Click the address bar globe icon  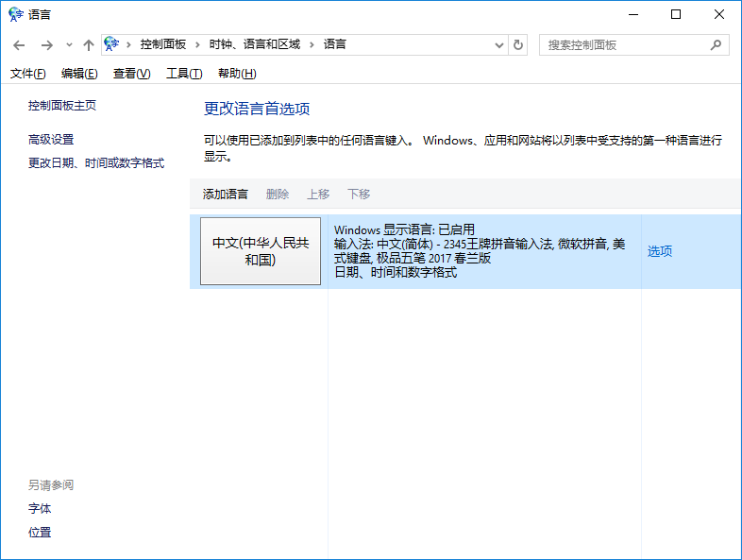click(x=112, y=44)
